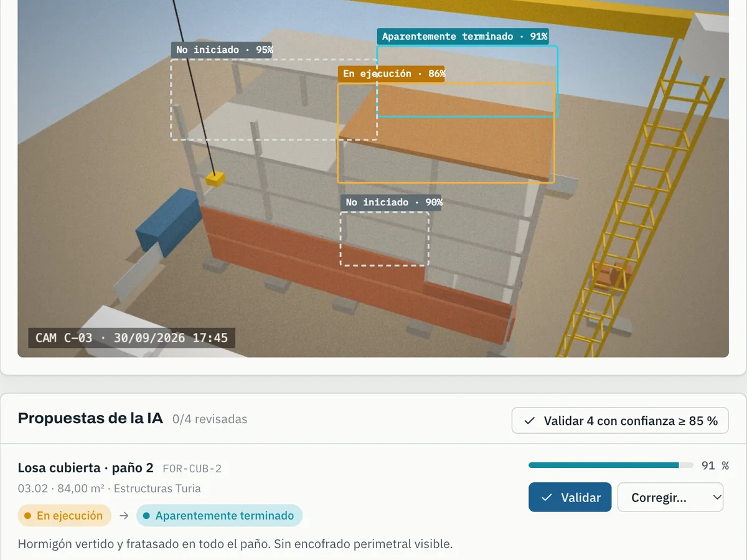Validate all 4 proposals with confidence ≥ 85 %
The width and height of the screenshot is (747, 560).
[620, 421]
